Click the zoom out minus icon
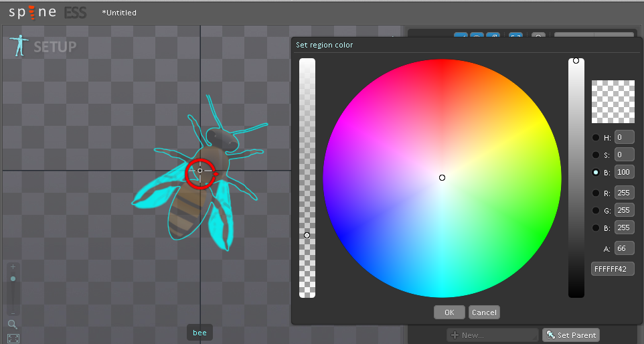The image size is (644, 344). click(13, 313)
